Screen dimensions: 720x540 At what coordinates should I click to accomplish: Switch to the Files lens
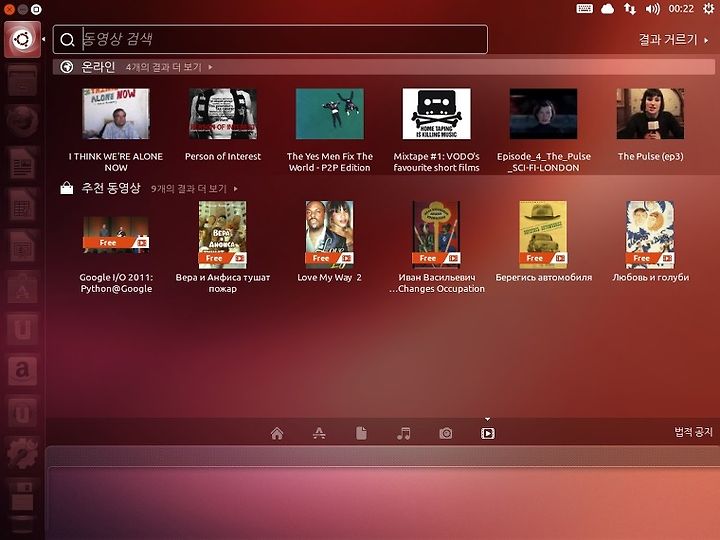pos(361,433)
